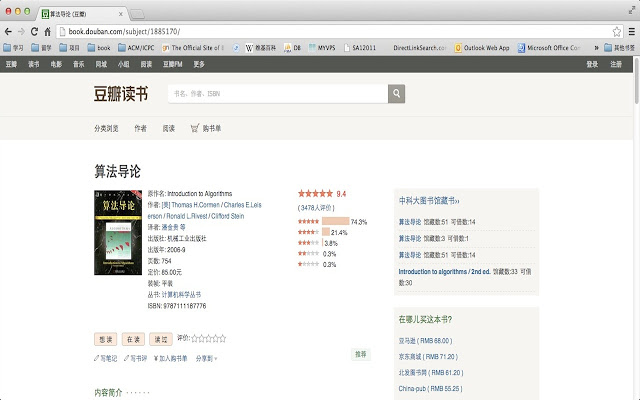Viewport: 640px width, 400px height.
Task: Bookmark this page with the star icon
Action: (617, 31)
